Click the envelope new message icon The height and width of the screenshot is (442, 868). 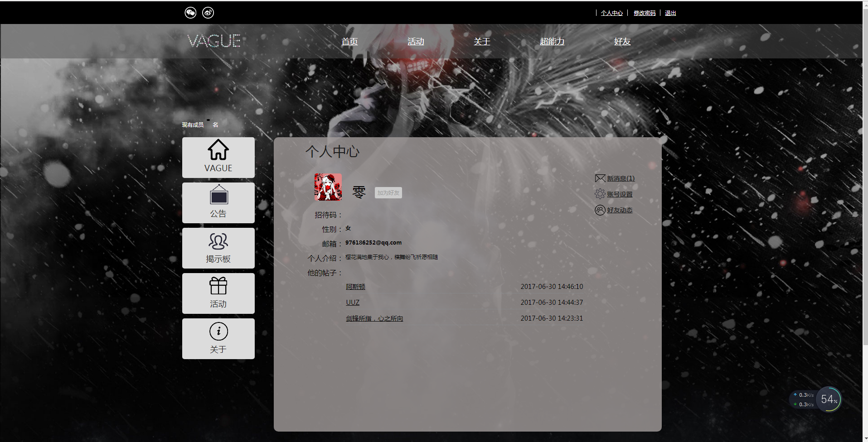pos(600,178)
